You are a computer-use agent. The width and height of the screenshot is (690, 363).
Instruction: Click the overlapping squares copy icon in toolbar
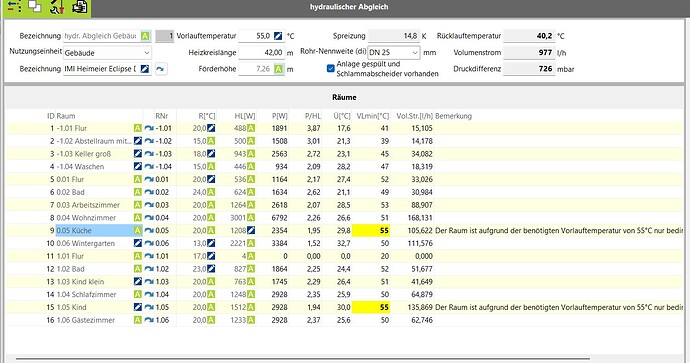tap(35, 6)
